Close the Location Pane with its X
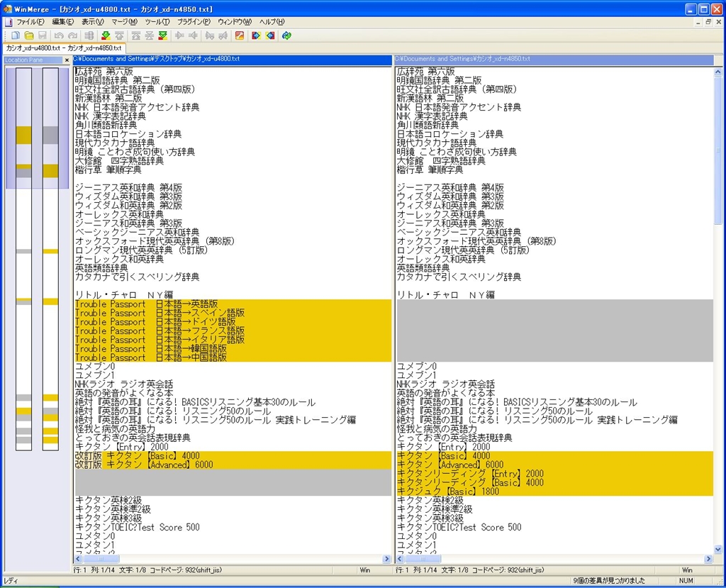The image size is (726, 588). click(x=67, y=60)
